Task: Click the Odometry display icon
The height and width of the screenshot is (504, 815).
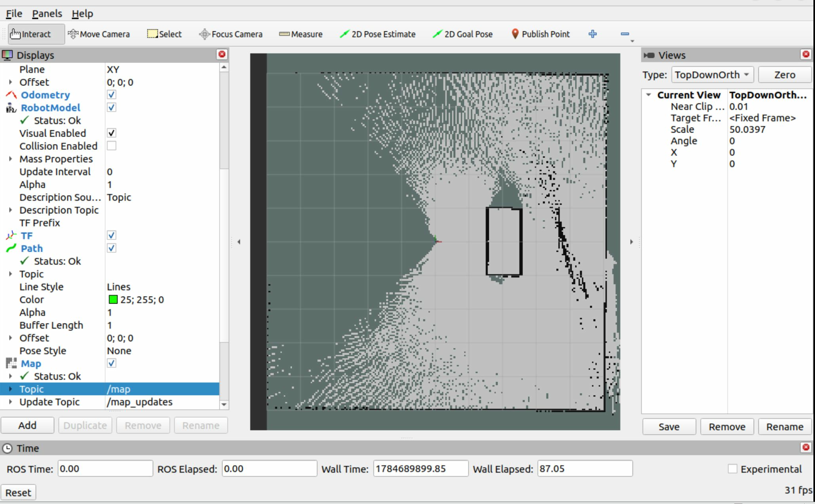Action: (11, 95)
